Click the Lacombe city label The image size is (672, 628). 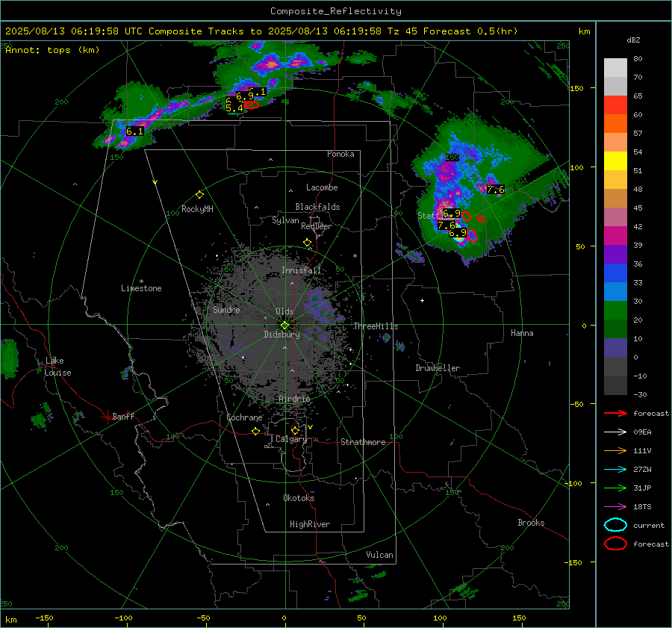pos(322,187)
